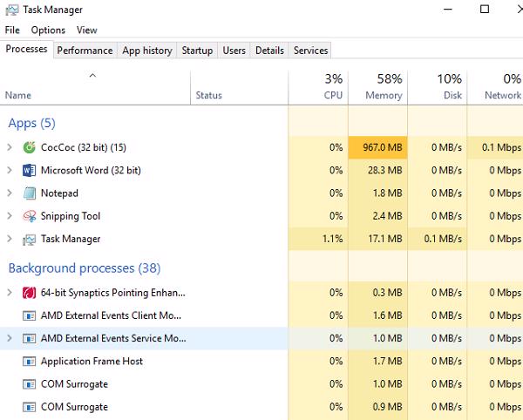
Task: Click the Snipping Tool scissors icon
Action: click(29, 216)
